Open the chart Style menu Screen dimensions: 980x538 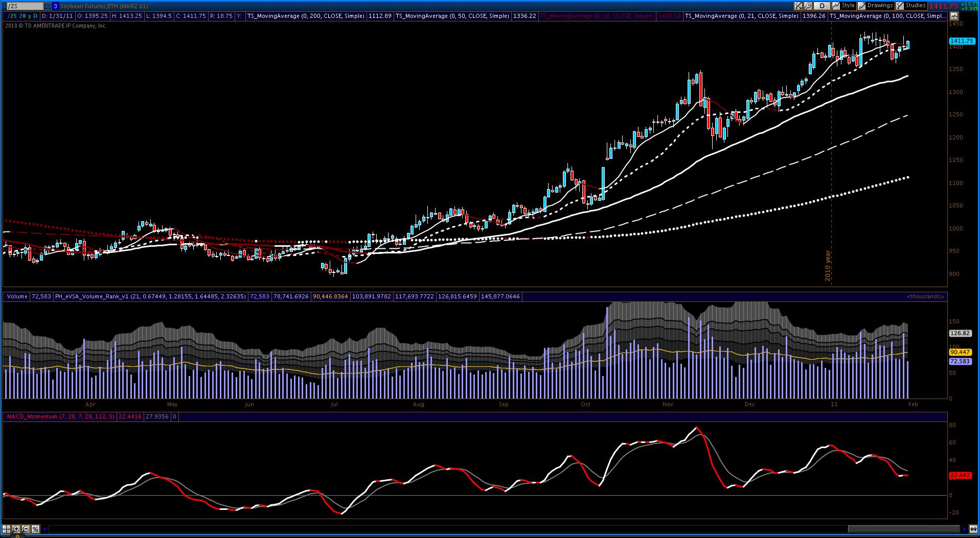(x=844, y=6)
